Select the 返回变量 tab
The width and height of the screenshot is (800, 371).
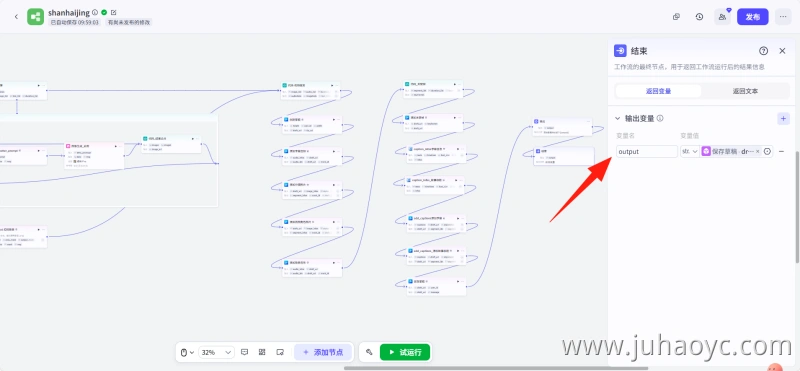pos(658,91)
